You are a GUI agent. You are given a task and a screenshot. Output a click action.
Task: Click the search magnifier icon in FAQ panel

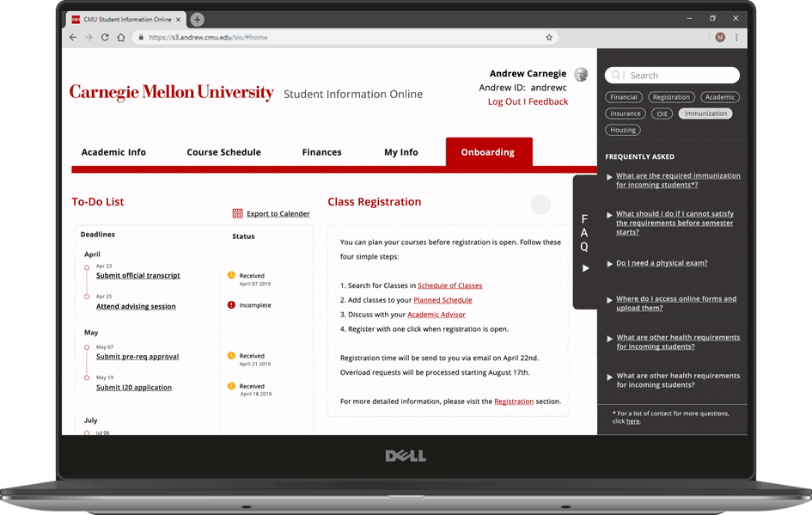(615, 75)
